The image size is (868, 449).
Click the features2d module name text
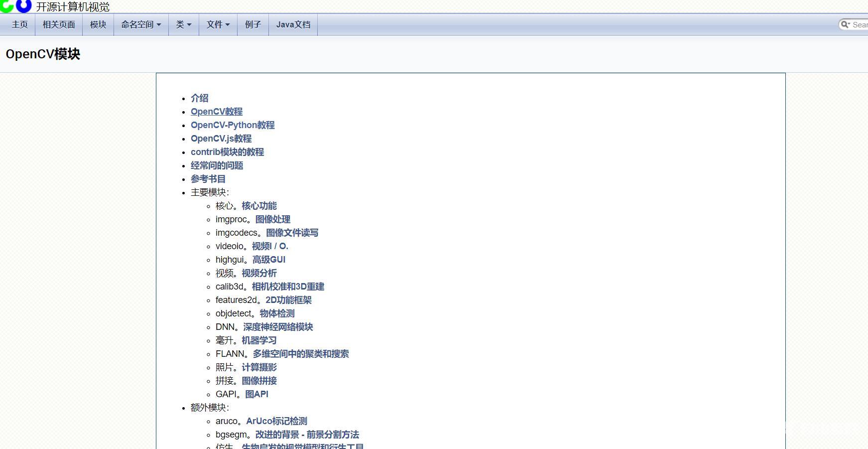point(236,300)
